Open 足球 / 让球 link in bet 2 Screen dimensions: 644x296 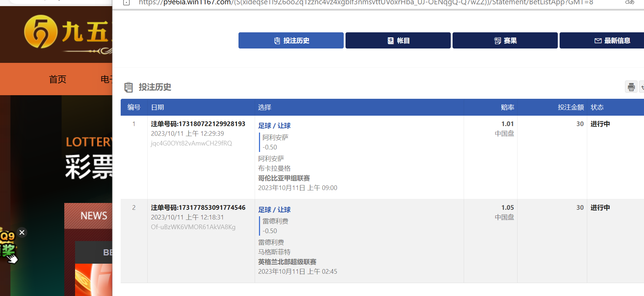[274, 210]
